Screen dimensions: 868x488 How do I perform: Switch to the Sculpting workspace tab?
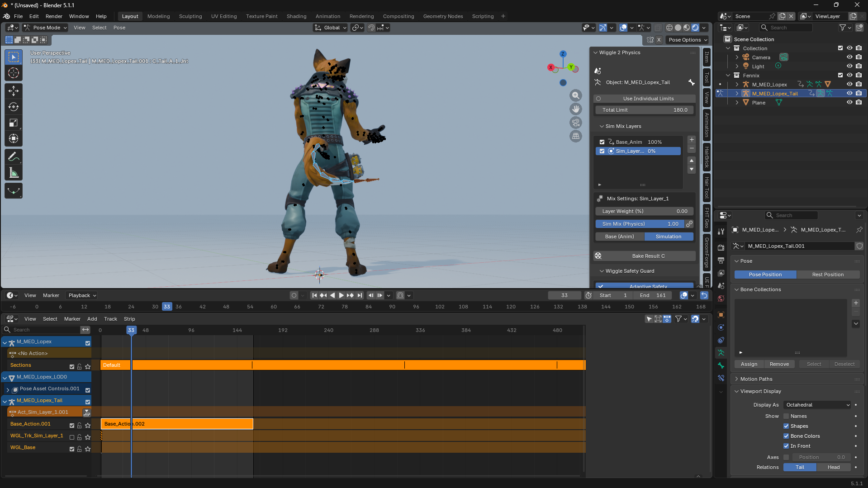tap(190, 16)
